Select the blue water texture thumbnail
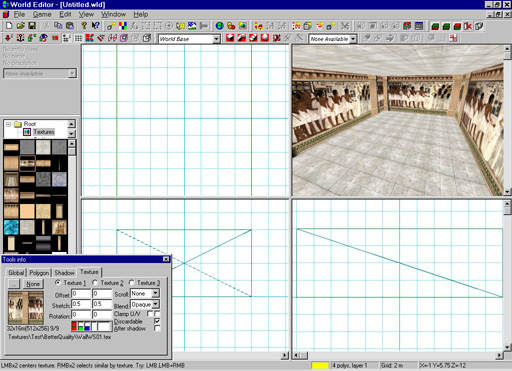The width and height of the screenshot is (512, 371). [x=11, y=227]
